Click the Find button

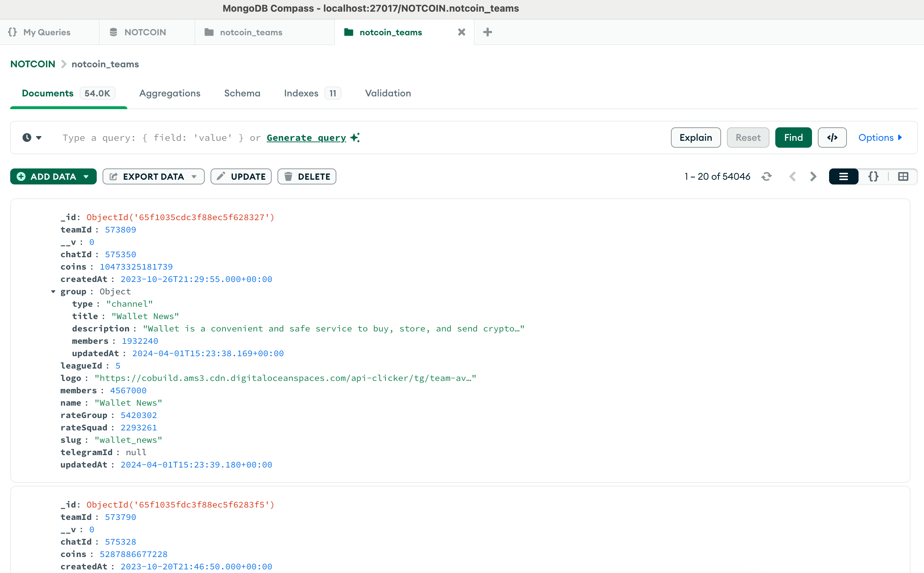[x=793, y=137]
